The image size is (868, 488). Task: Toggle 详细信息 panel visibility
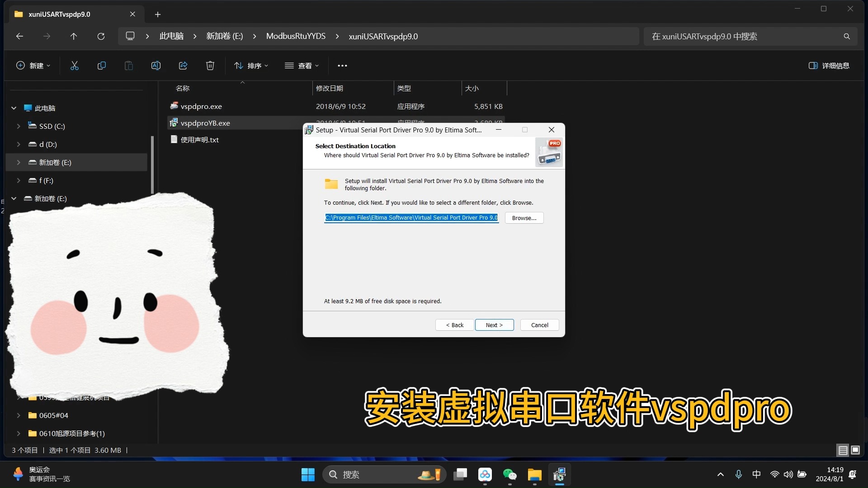829,66
